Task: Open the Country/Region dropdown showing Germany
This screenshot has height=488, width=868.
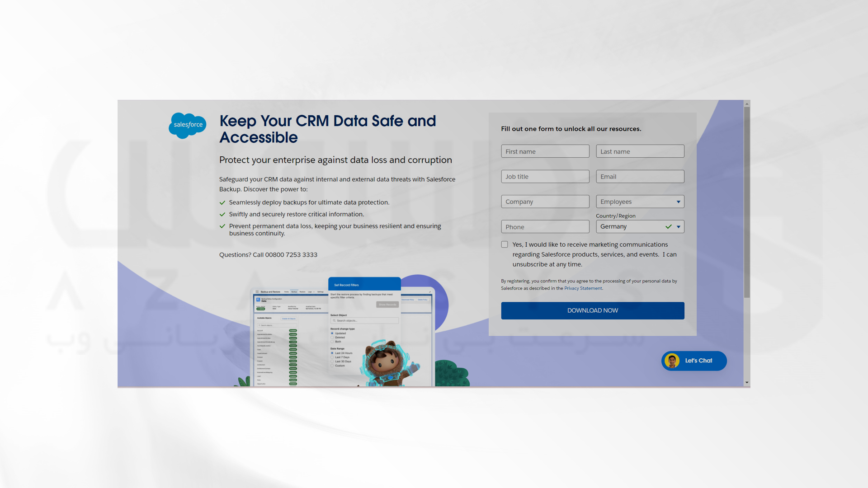Action: point(640,227)
